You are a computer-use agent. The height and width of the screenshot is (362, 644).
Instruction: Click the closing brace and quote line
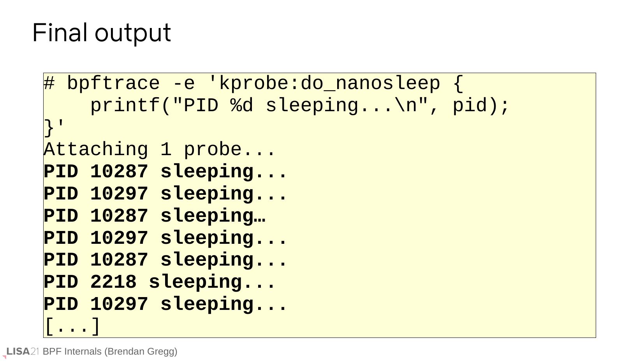pos(55,128)
